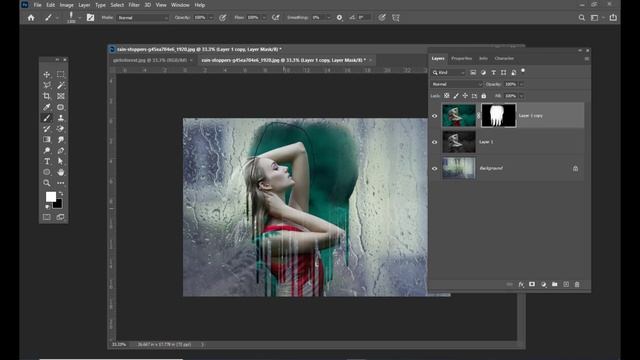
Task: Select the Eraser tool
Action: click(x=60, y=129)
